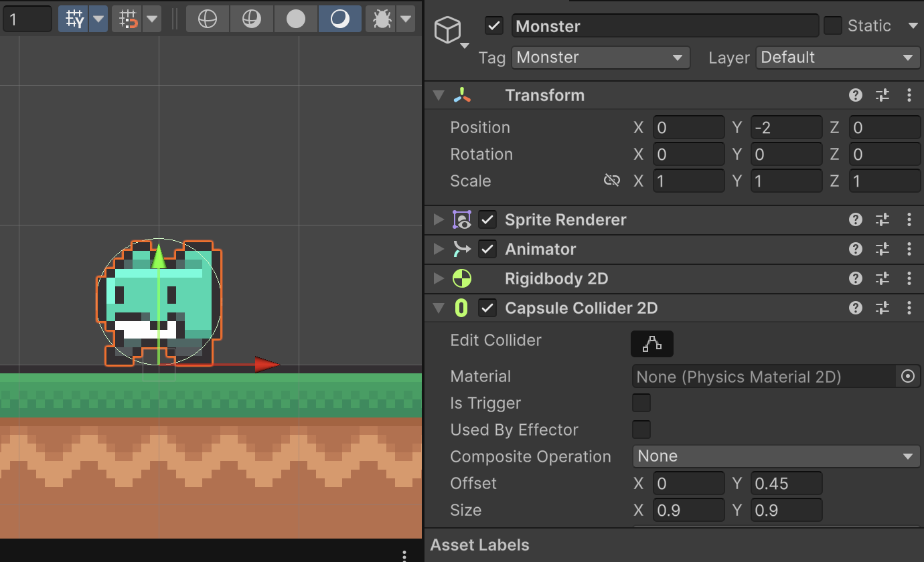Click Scale X field
This screenshot has height=562, width=924.
coord(689,181)
